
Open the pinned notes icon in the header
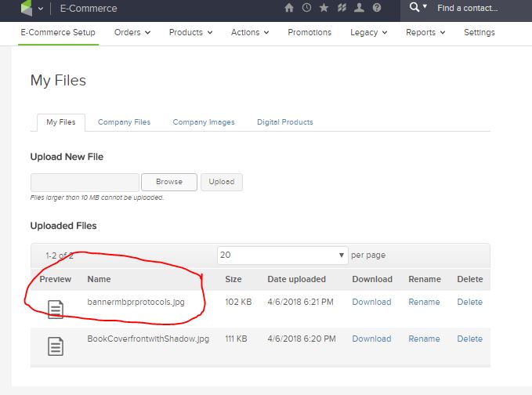tap(342, 8)
